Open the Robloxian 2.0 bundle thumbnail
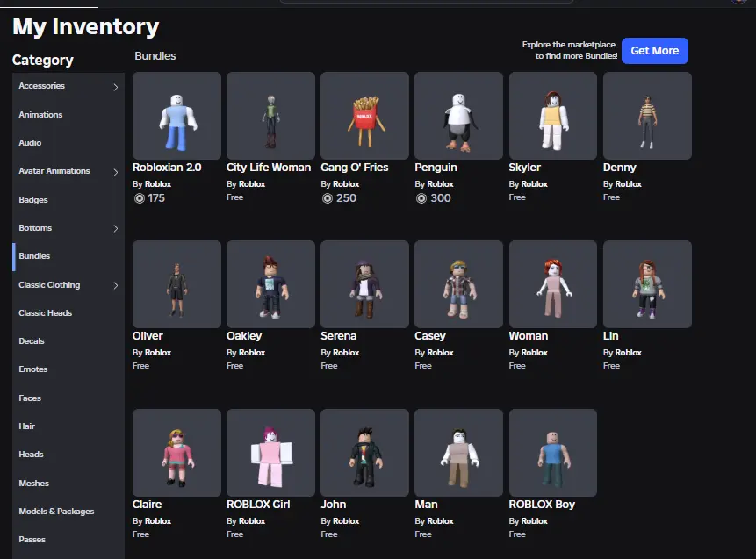 coord(176,116)
